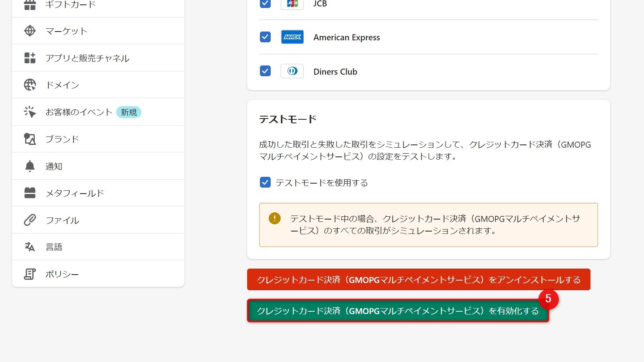Select the マーケット compass icon

tap(30, 31)
